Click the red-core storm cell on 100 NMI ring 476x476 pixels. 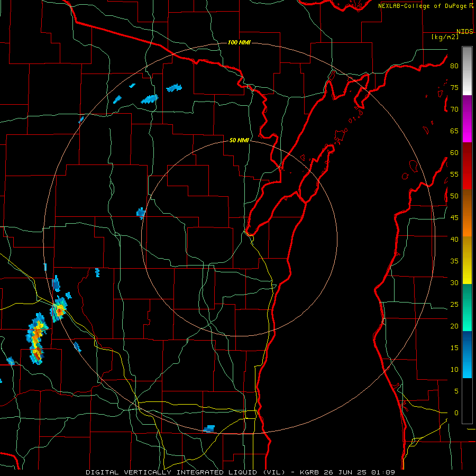[x=59, y=309]
